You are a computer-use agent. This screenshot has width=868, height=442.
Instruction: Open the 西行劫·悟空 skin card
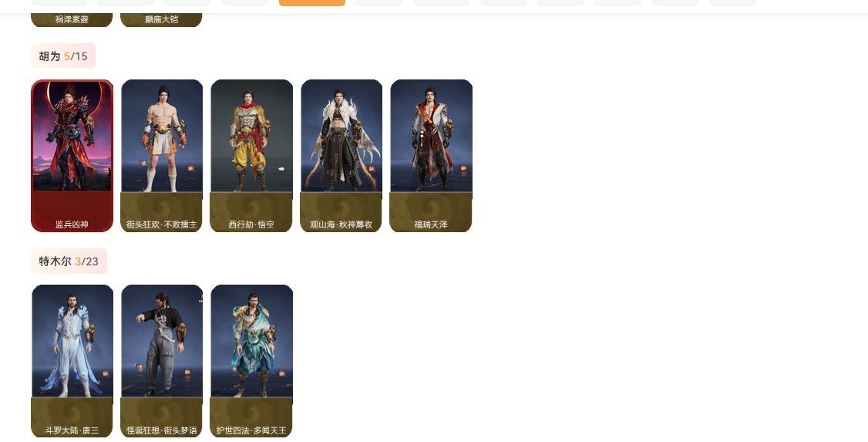(251, 156)
